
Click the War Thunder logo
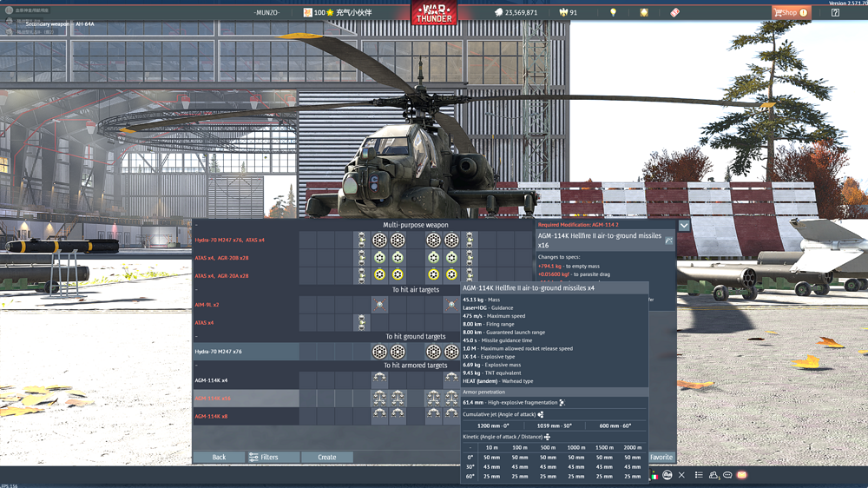click(434, 13)
